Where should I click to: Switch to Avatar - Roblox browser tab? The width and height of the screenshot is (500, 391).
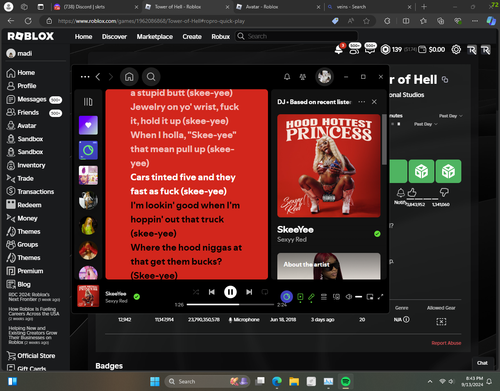(278, 7)
